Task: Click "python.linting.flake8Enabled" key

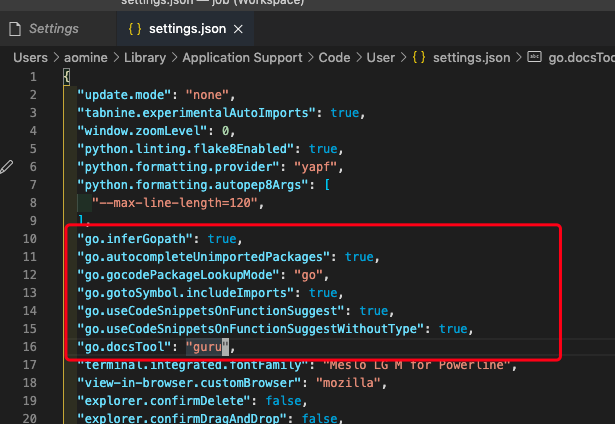Action: [x=186, y=149]
